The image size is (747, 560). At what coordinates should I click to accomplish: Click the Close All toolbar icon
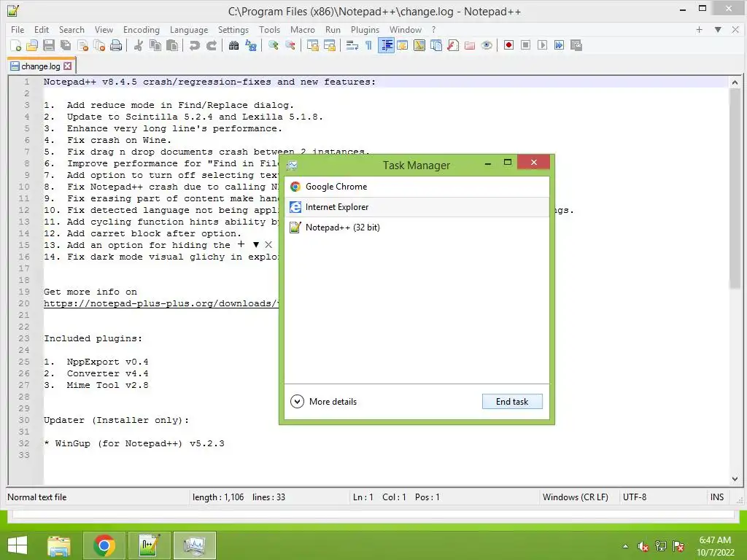point(99,45)
